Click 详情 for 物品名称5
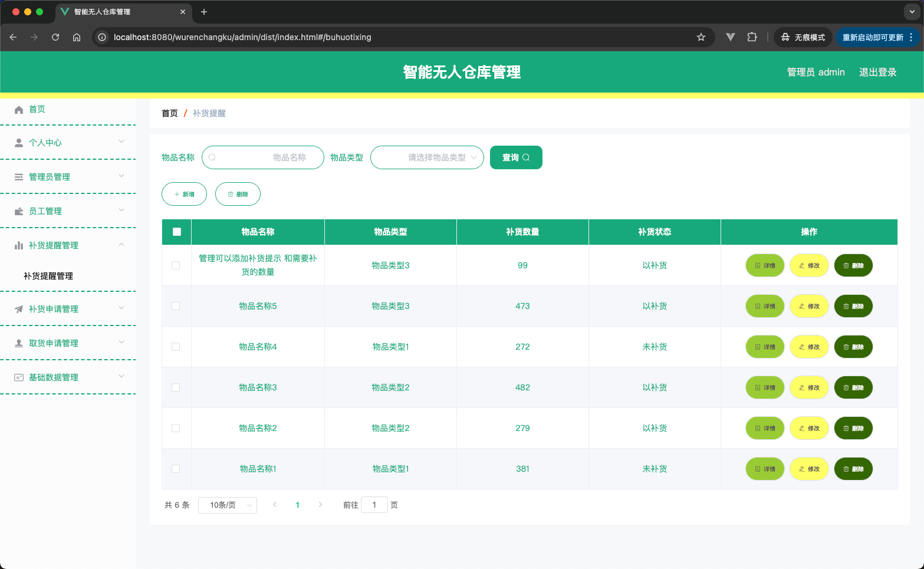Screen dimensions: 924x569 [x=765, y=306]
